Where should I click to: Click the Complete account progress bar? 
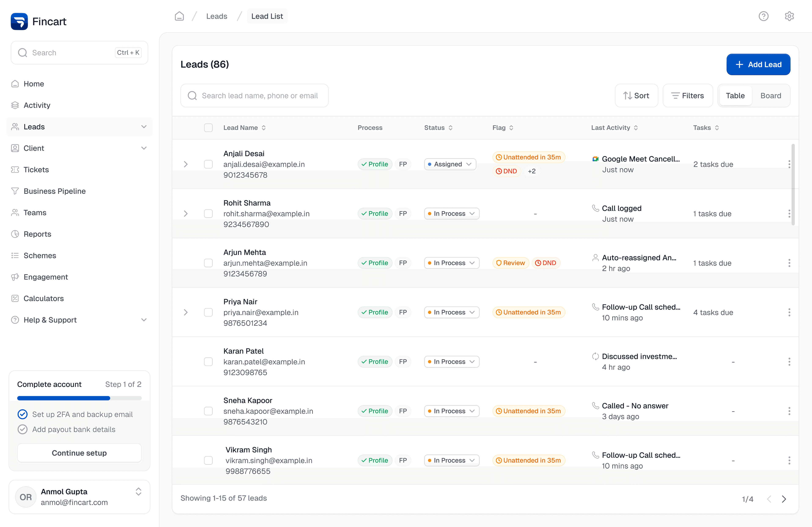79,398
